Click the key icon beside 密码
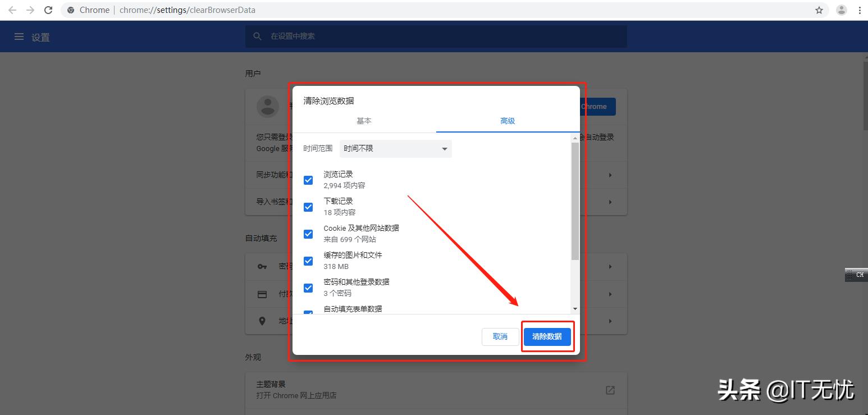868x415 pixels. tap(262, 266)
